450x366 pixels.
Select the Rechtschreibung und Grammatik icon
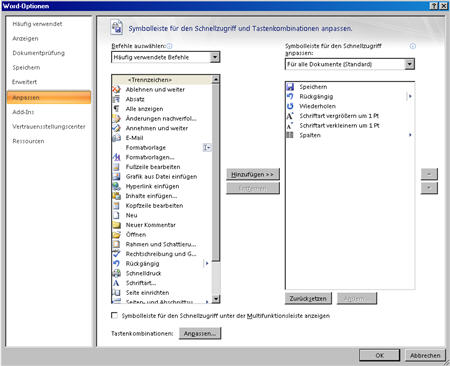[116, 254]
